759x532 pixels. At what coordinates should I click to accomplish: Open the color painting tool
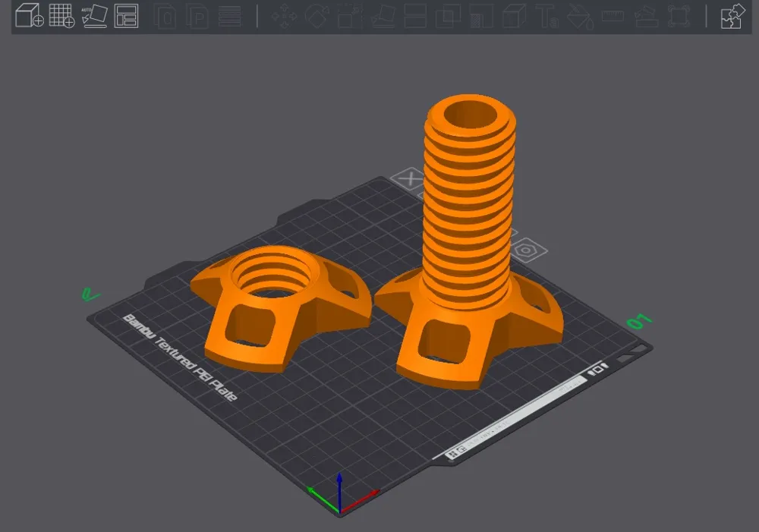pyautogui.click(x=579, y=15)
